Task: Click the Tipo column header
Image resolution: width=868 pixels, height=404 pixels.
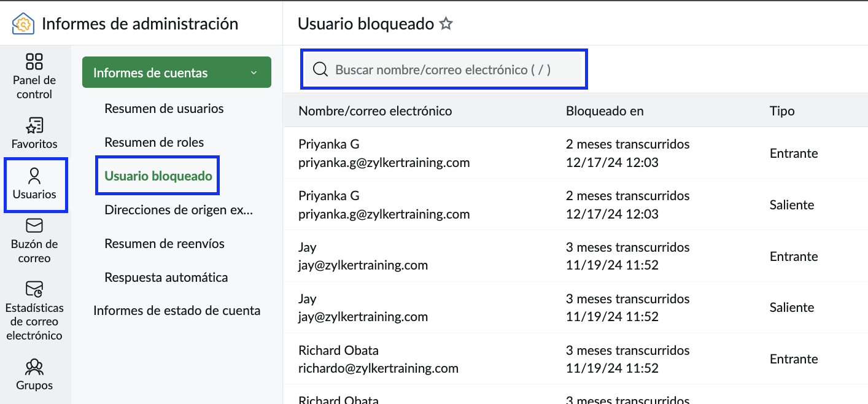Action: [782, 111]
